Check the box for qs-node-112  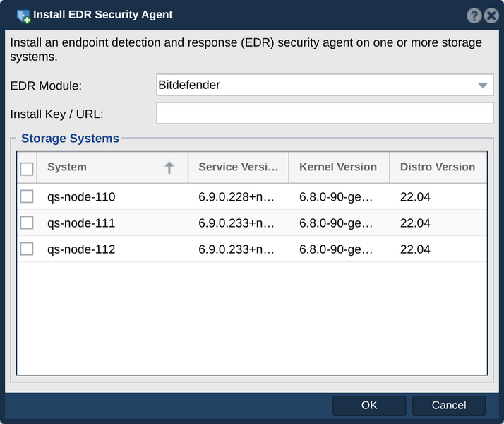tap(27, 249)
